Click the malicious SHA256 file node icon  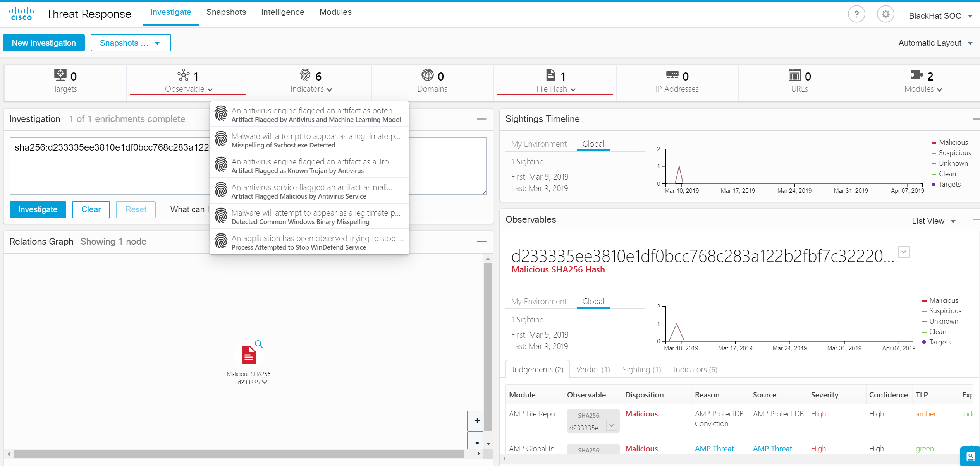point(248,355)
